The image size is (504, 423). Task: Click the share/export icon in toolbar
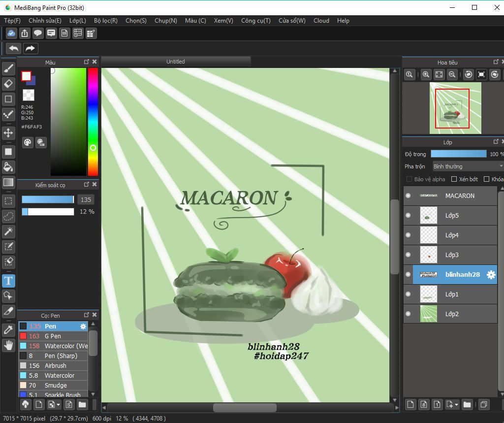click(25, 33)
